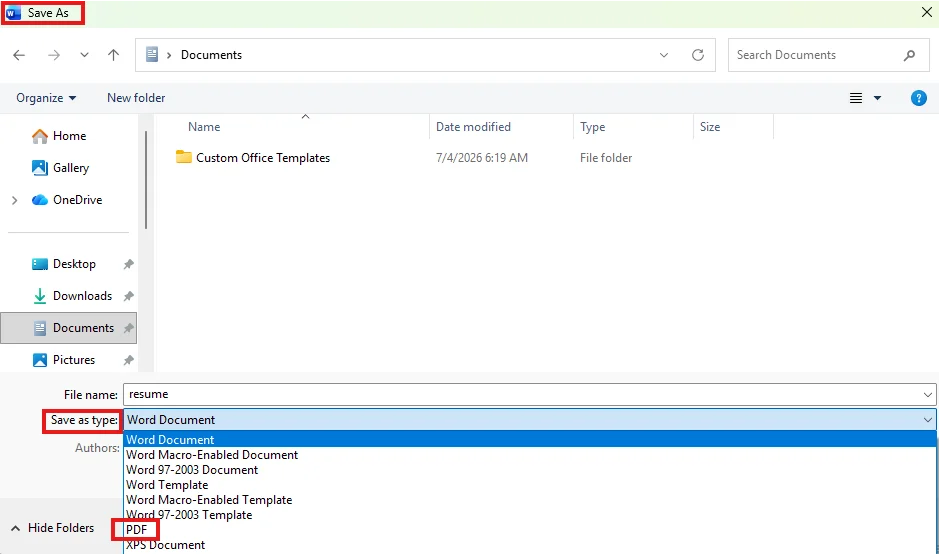939x554 pixels.
Task: Open more view options arrow
Action: pyautogui.click(x=877, y=98)
